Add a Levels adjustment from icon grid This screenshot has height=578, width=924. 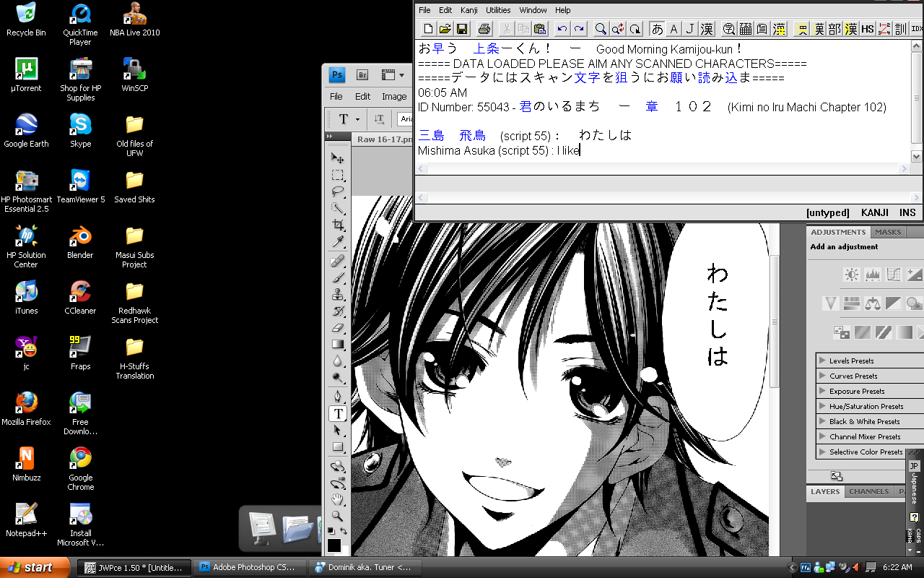tap(873, 275)
